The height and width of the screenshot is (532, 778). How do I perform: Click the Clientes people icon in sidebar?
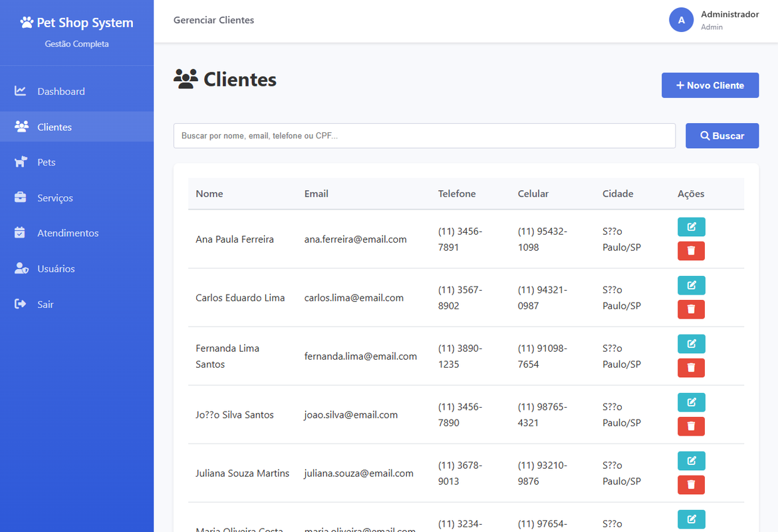[x=21, y=126]
